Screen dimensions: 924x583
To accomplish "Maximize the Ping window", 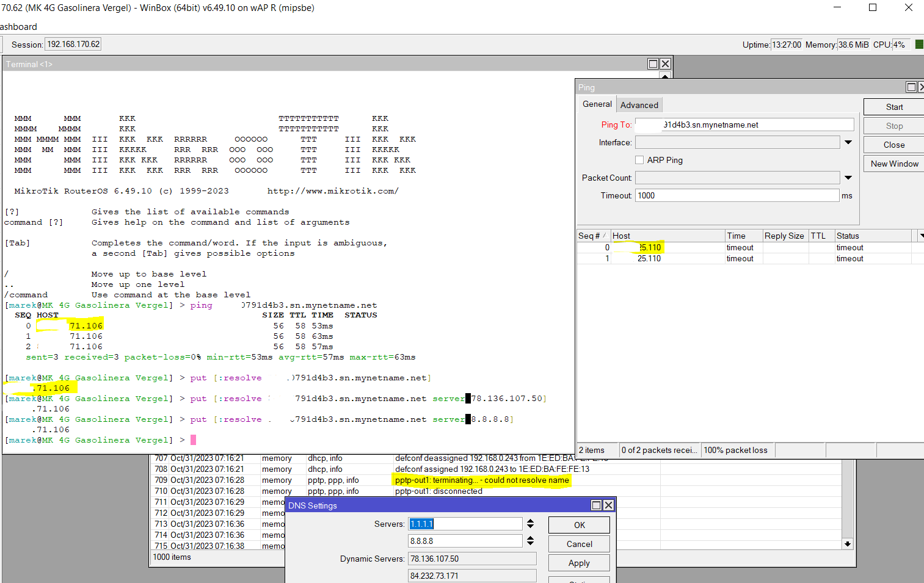I will pos(911,87).
